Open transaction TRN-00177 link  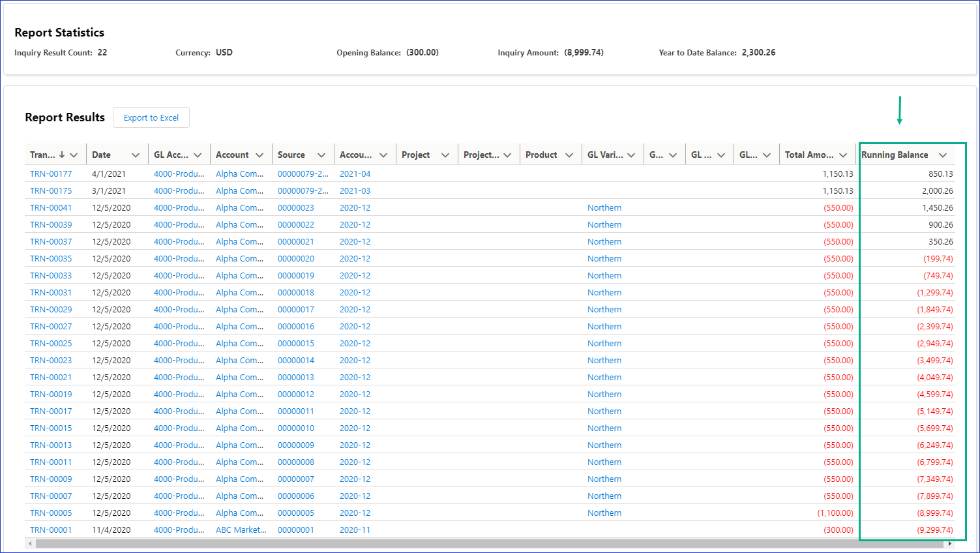(x=51, y=174)
